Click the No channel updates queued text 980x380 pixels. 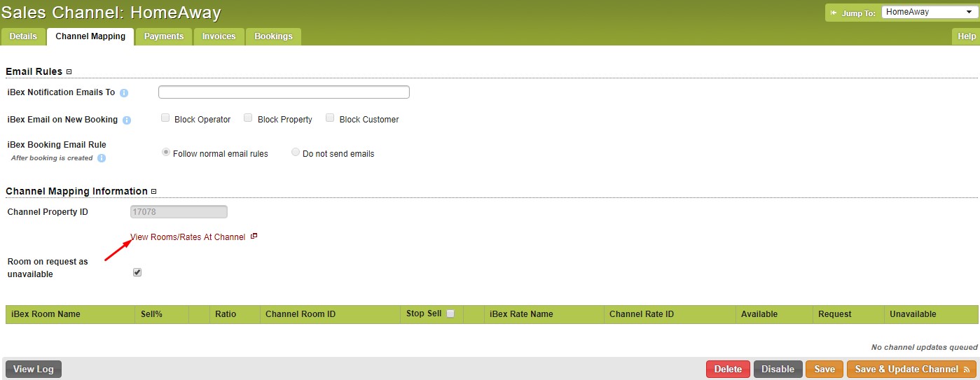coord(924,347)
